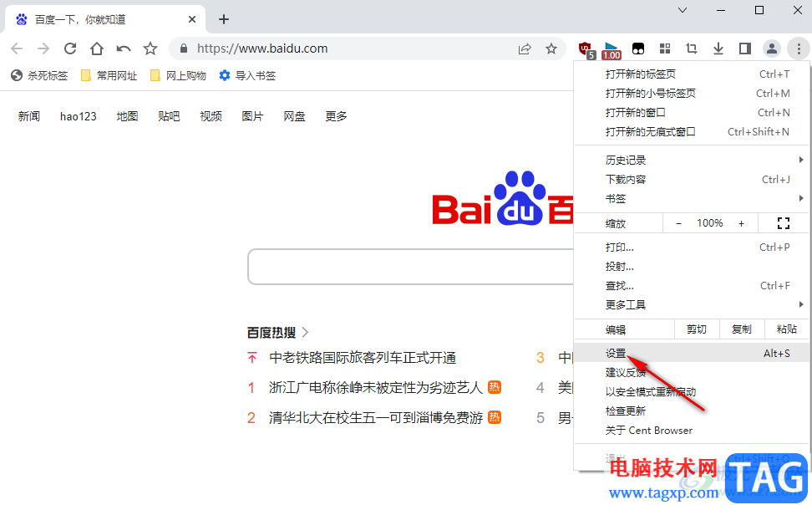Open the downloads arrow icon
This screenshot has height=505, width=812.
point(718,48)
